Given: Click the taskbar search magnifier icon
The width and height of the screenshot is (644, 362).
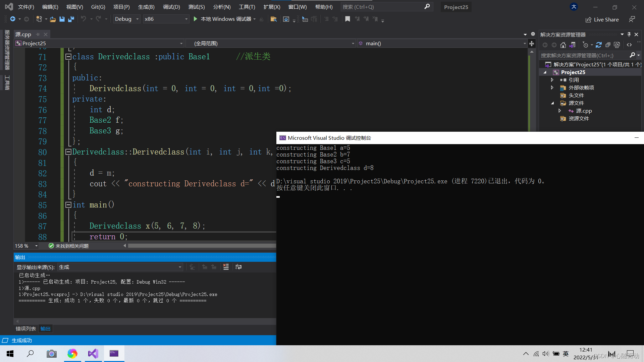Looking at the screenshot, I should click(x=30, y=354).
